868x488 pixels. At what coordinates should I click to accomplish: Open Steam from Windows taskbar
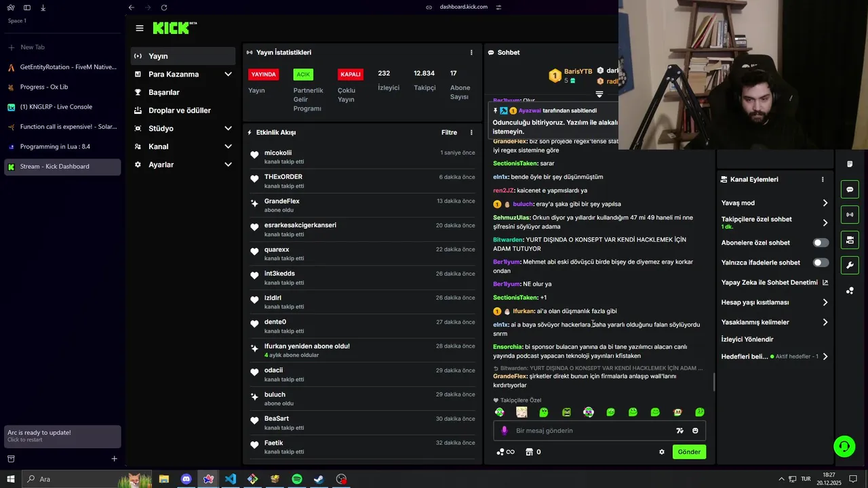coord(319,479)
